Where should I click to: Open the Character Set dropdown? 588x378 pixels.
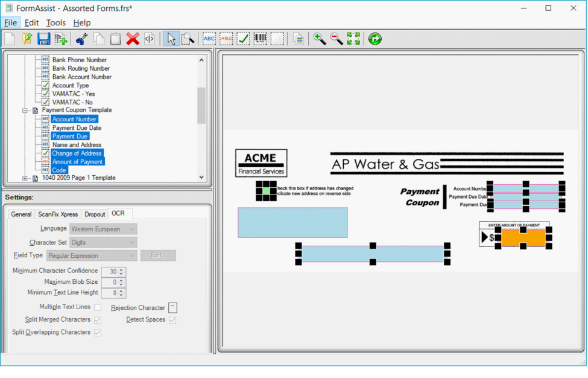pos(103,243)
